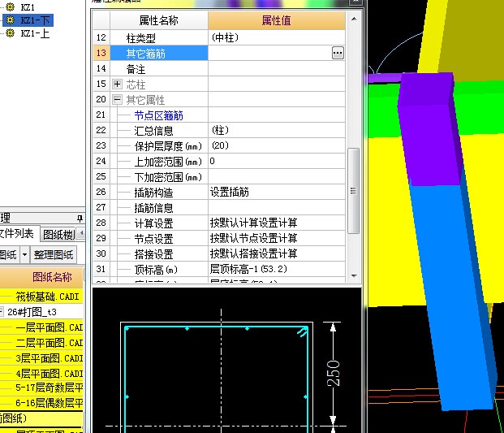Select the KZ1 component in the tree

click(28, 6)
